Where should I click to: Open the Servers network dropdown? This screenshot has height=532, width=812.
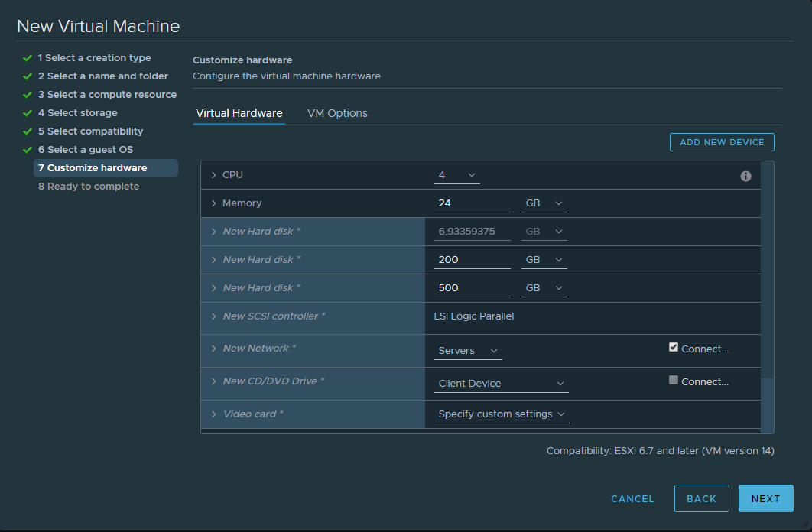468,351
